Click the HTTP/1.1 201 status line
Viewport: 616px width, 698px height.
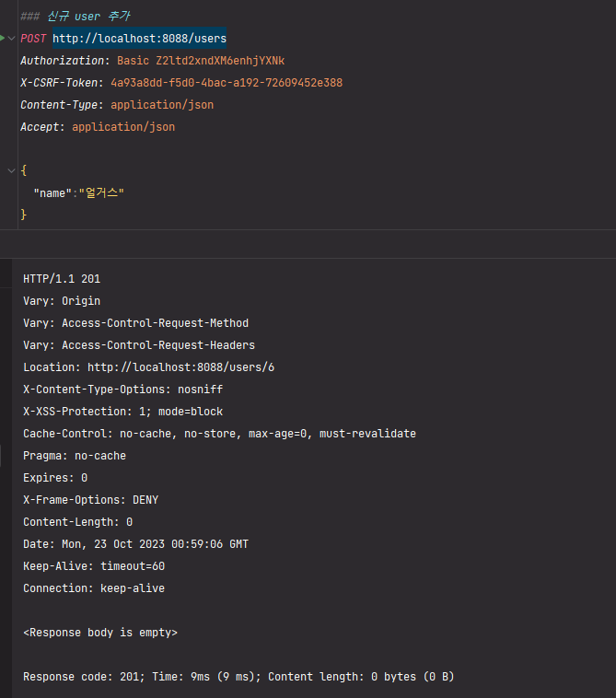point(62,279)
